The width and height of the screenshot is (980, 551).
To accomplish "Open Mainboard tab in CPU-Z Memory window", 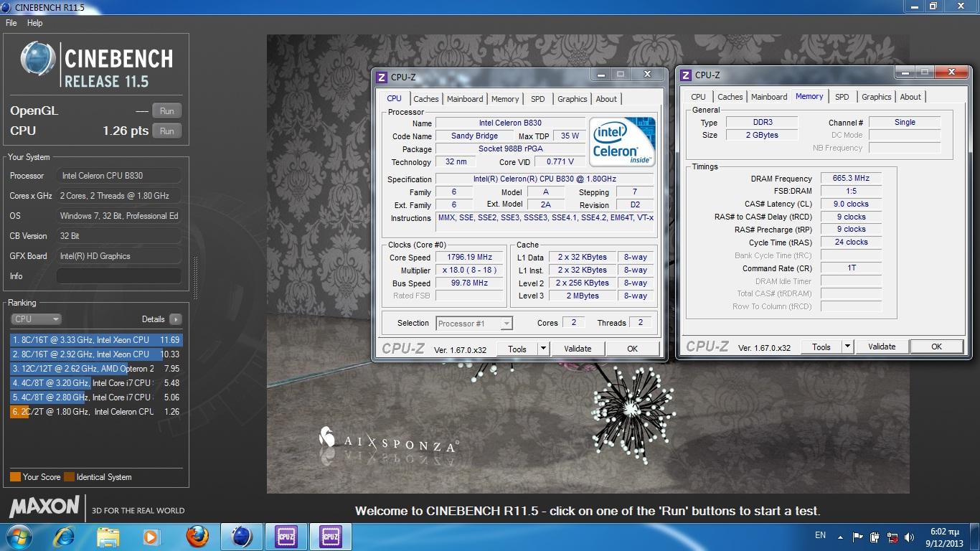I will click(769, 97).
